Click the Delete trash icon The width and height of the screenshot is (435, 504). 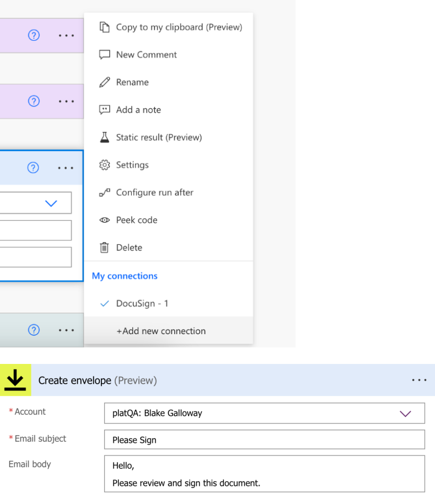pos(105,247)
